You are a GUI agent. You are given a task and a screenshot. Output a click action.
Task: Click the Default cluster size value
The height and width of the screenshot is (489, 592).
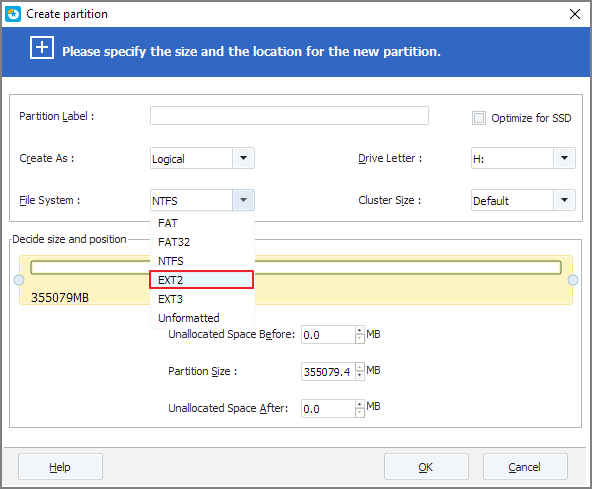(491, 201)
